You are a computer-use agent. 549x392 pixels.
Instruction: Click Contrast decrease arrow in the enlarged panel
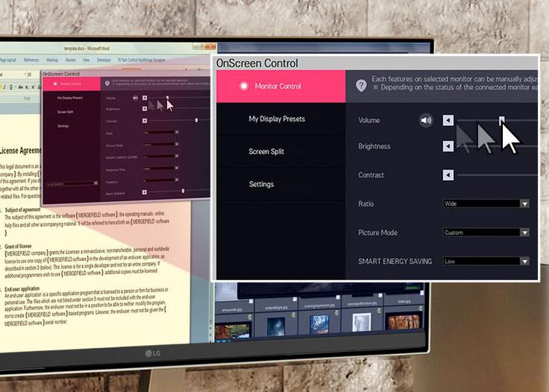tap(448, 175)
